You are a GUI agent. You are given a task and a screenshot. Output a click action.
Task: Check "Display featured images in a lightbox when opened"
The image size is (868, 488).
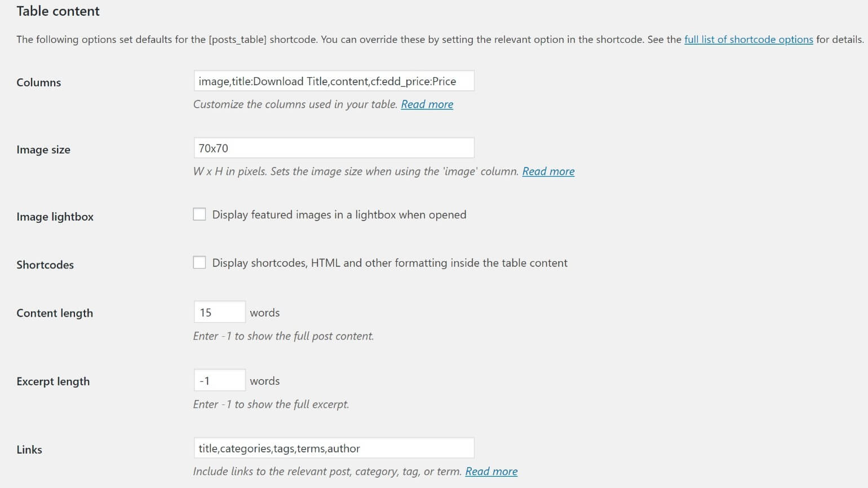click(200, 214)
